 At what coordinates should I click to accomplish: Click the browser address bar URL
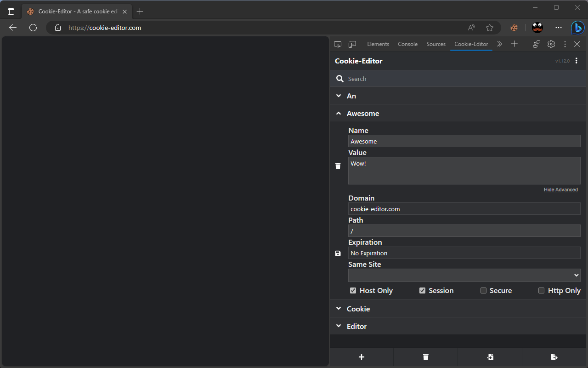(105, 28)
